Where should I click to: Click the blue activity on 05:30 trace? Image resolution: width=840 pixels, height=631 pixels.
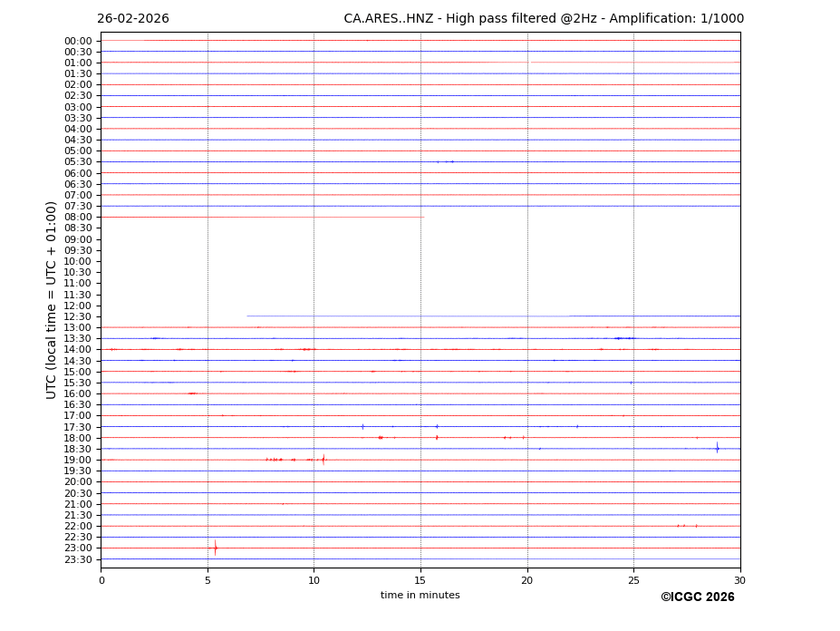click(445, 161)
